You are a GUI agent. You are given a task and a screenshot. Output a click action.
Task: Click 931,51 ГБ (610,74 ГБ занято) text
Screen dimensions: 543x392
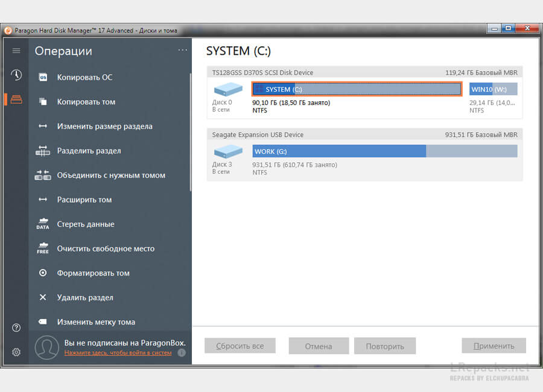click(294, 165)
